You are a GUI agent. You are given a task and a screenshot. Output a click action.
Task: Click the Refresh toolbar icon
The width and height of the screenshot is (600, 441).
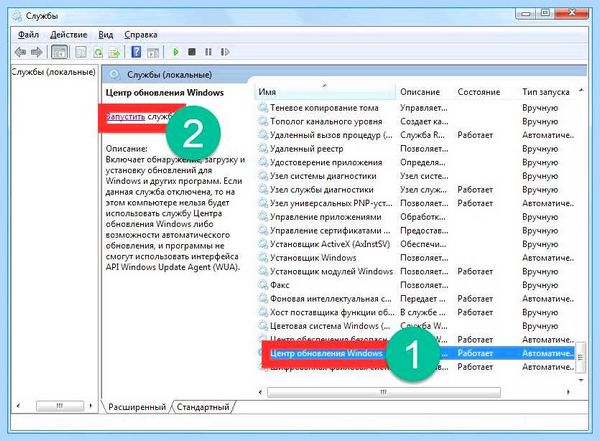pos(98,52)
